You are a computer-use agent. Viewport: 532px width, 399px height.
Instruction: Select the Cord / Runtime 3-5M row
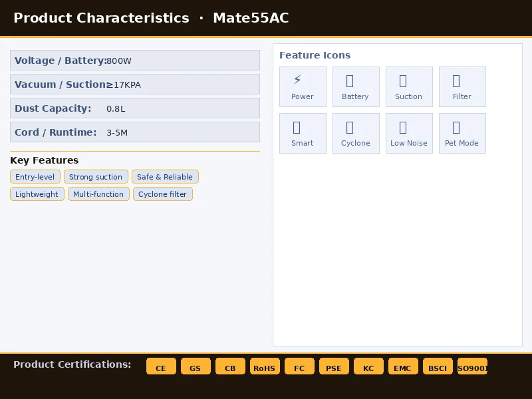tap(135, 132)
